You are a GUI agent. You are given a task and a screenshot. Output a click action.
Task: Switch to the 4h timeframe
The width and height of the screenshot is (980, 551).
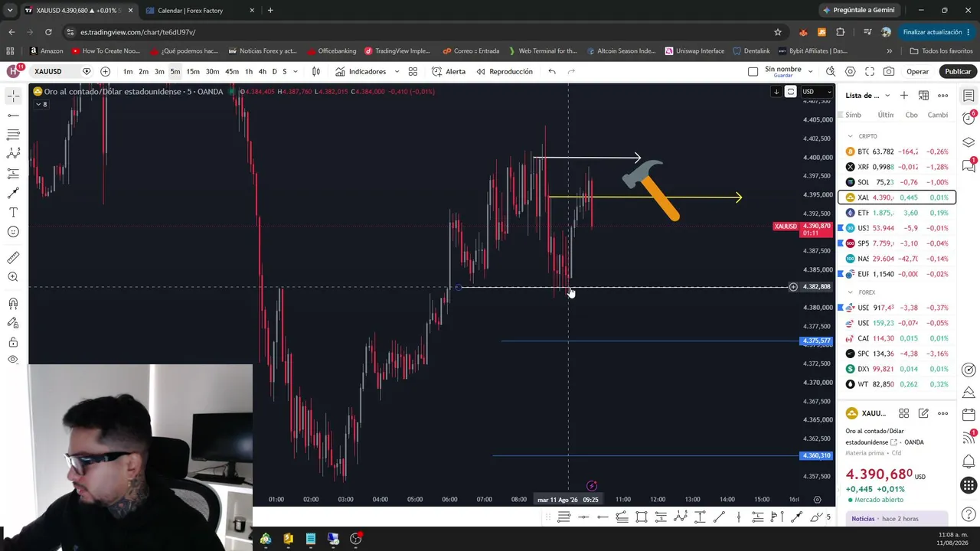point(262,71)
